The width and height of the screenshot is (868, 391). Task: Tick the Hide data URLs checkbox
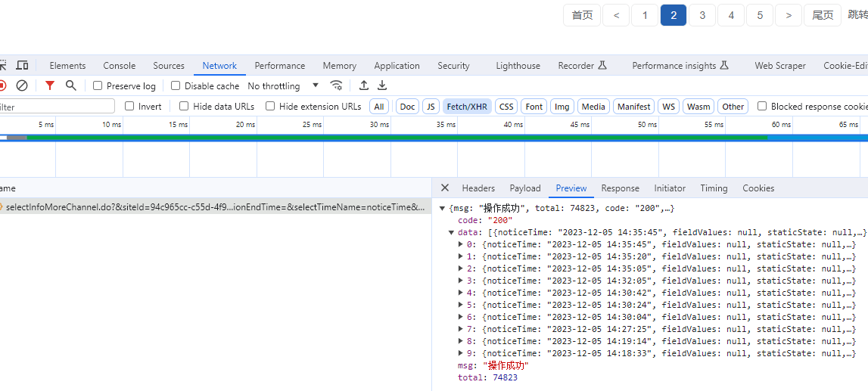pos(184,107)
